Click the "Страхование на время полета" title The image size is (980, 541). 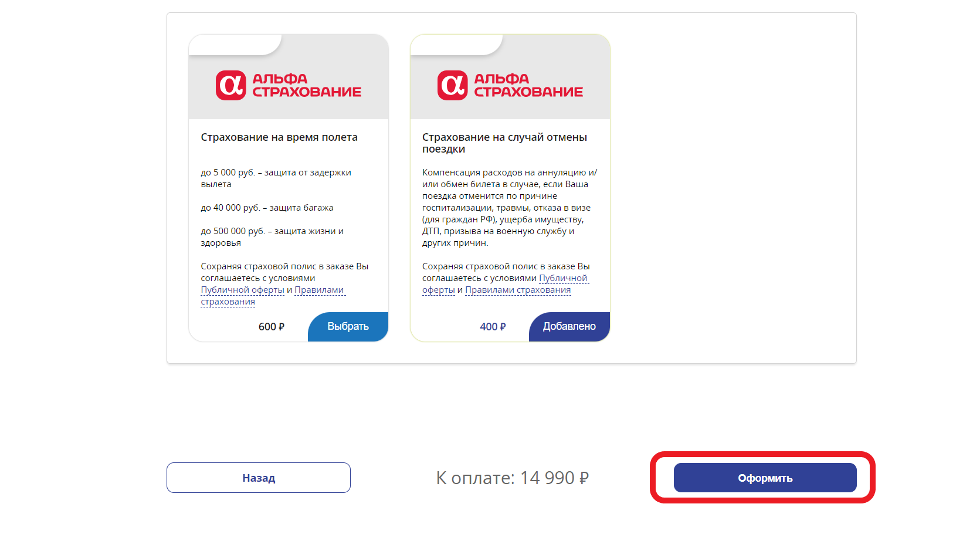(279, 137)
